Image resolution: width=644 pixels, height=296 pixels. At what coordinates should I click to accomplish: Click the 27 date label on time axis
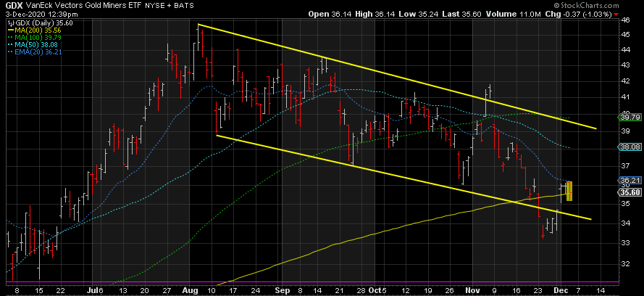[x=167, y=290]
